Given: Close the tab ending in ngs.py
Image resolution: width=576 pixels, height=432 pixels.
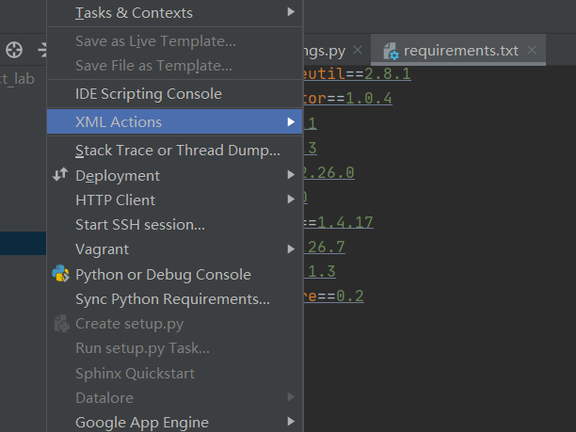Looking at the screenshot, I should 357,50.
